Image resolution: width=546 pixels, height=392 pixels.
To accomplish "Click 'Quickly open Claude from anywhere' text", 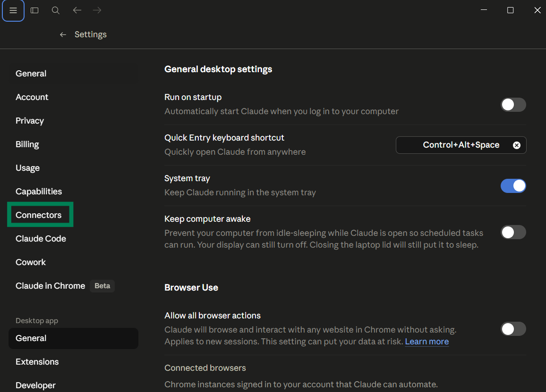I will 235,152.
